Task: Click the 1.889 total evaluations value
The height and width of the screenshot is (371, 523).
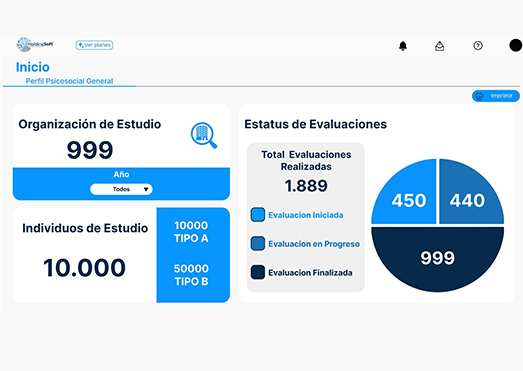Action: tap(306, 186)
